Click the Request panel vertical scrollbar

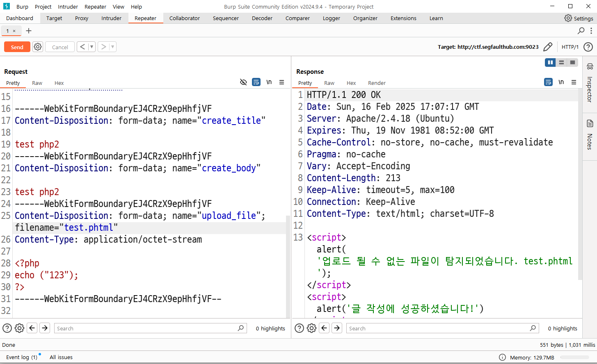click(288, 266)
